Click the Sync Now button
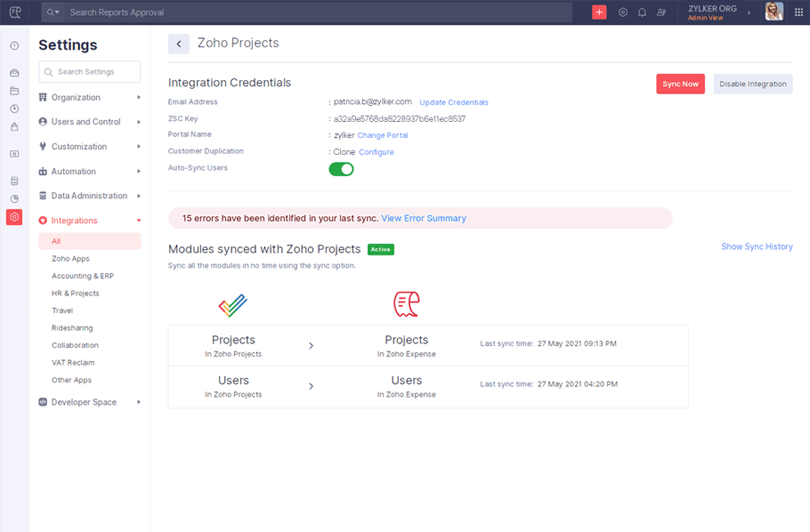The width and height of the screenshot is (810, 532). point(680,84)
